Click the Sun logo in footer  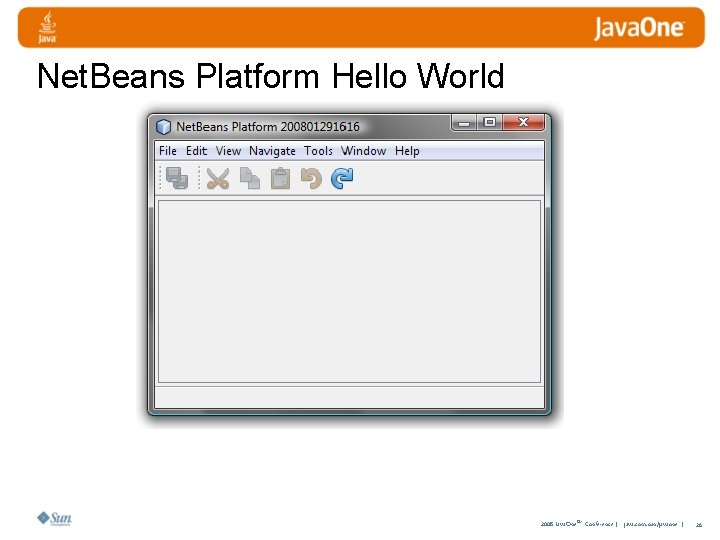click(54, 518)
